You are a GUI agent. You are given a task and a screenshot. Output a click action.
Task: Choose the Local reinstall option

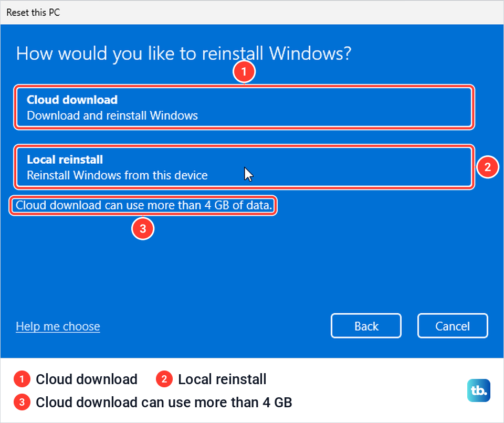pos(244,167)
